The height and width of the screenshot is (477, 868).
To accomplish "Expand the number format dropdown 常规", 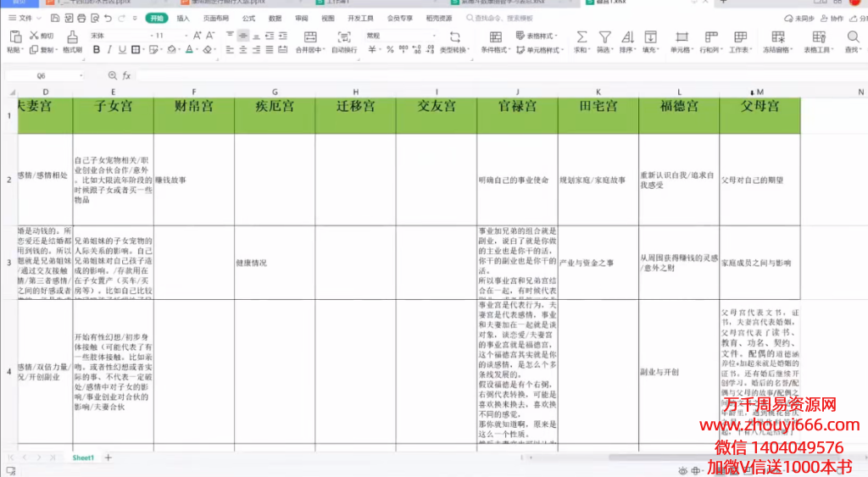I will click(397, 36).
